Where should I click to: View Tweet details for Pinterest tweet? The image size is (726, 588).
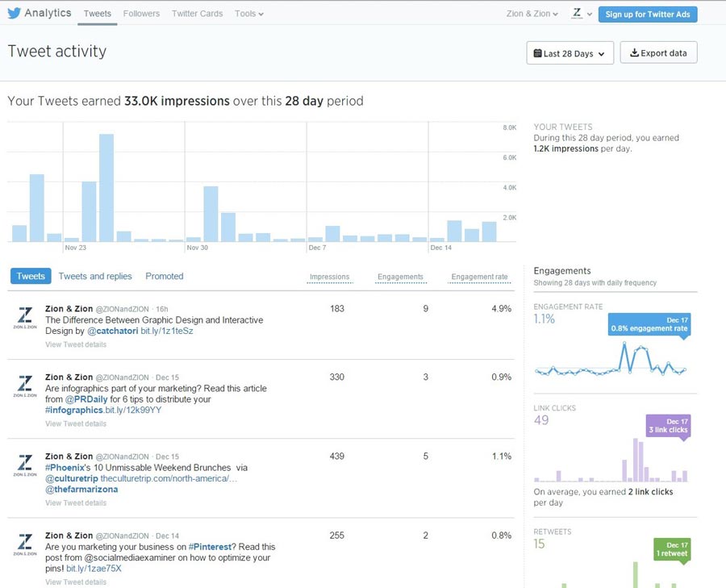(x=76, y=582)
